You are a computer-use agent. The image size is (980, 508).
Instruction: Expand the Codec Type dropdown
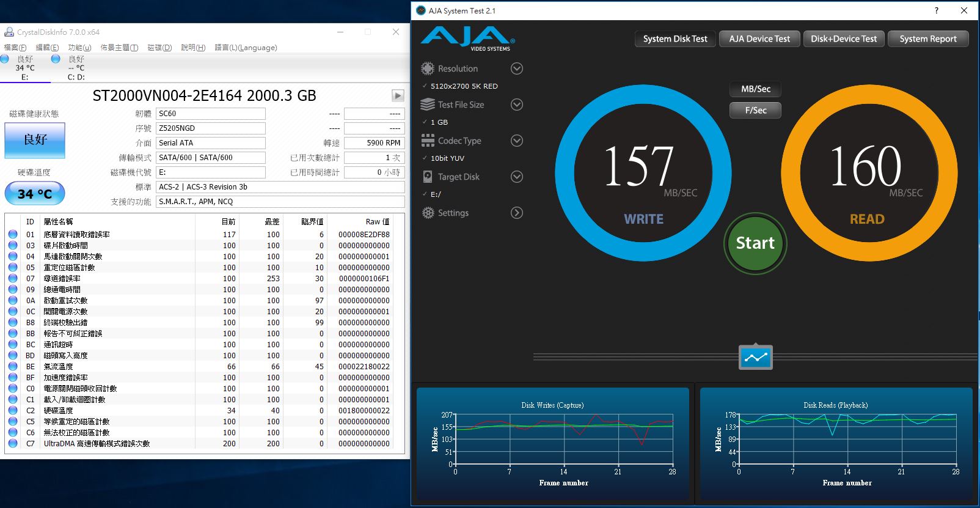(517, 141)
